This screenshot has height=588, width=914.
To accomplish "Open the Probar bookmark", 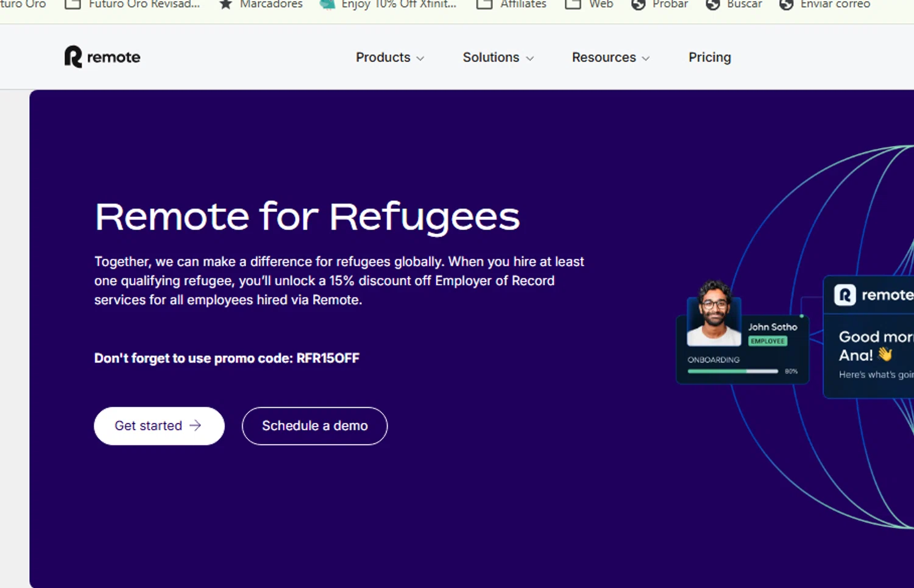I will coord(660,4).
